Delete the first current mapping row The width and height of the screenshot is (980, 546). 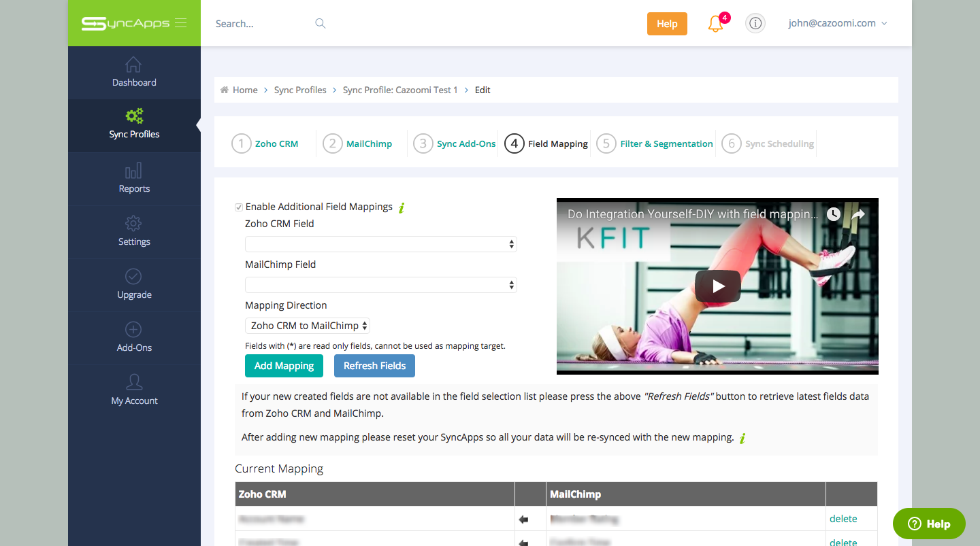[843, 519]
